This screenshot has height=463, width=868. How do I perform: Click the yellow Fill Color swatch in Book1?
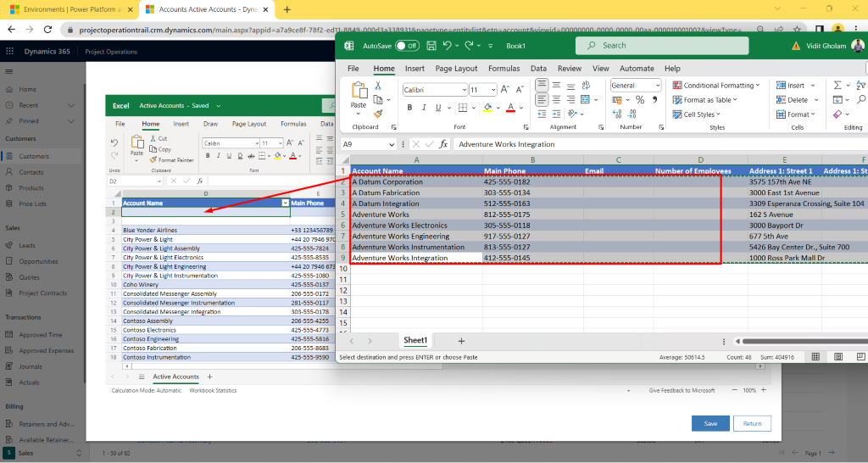487,108
